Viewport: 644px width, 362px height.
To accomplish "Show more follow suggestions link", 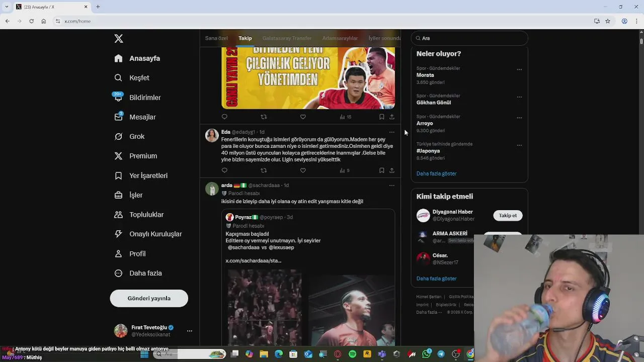I will click(436, 279).
